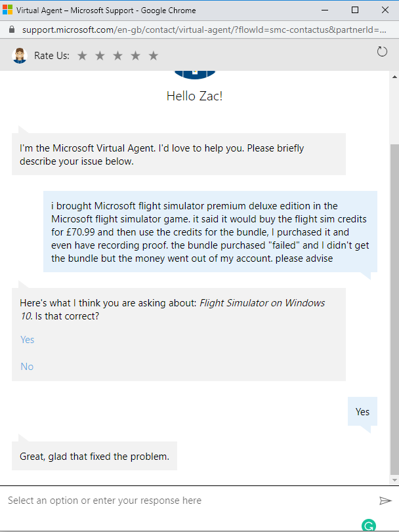Click the first rating star
Viewport: 399px width, 532px height.
pyautogui.click(x=82, y=56)
